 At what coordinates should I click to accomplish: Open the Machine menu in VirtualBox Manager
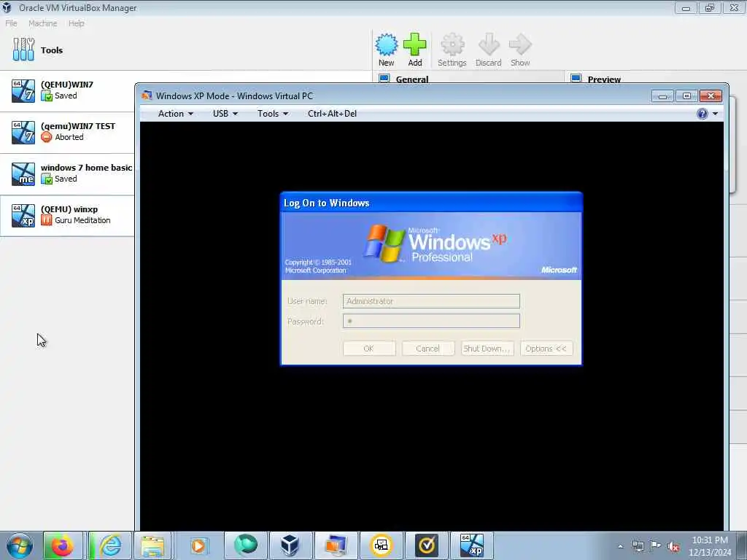pos(43,23)
